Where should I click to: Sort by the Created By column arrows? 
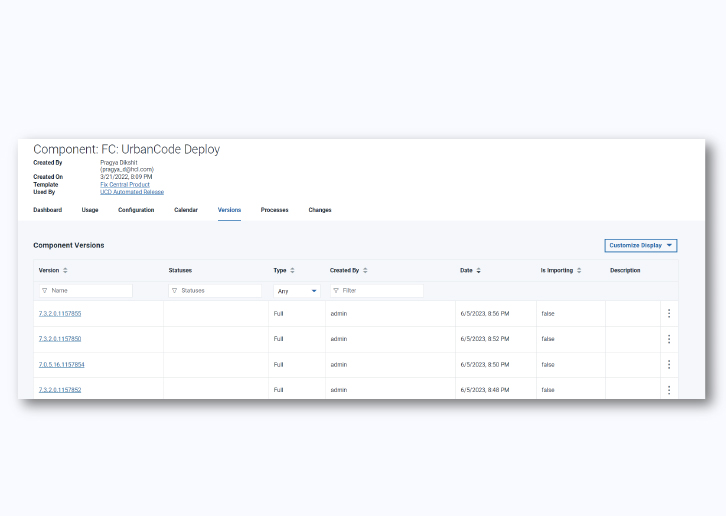[365, 270]
